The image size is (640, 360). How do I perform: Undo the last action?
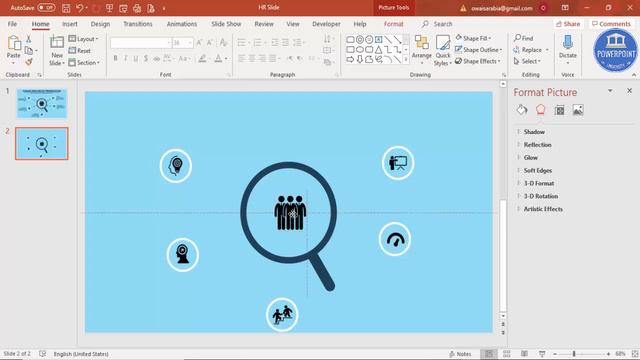(x=80, y=8)
